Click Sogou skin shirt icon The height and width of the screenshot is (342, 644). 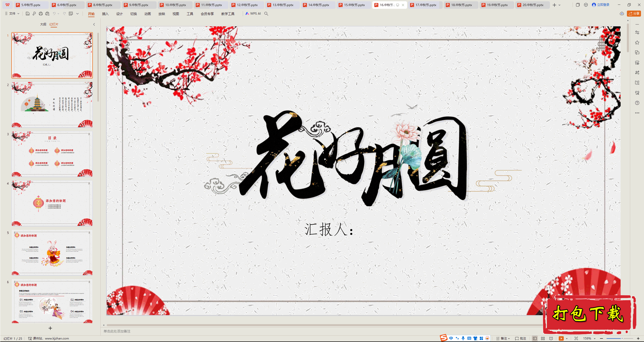pyautogui.click(x=475, y=338)
